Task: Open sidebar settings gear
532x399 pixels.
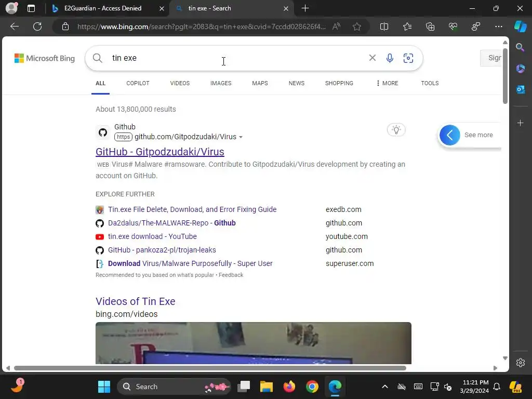Action: (x=520, y=362)
